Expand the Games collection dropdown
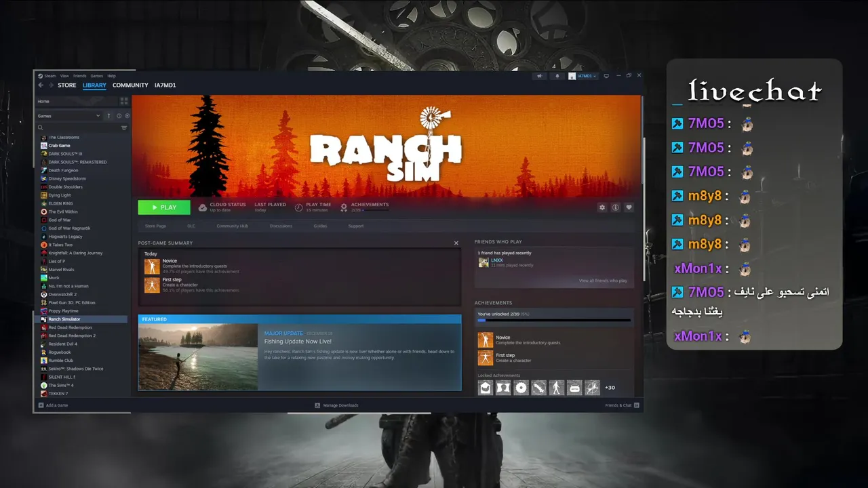 [98, 116]
